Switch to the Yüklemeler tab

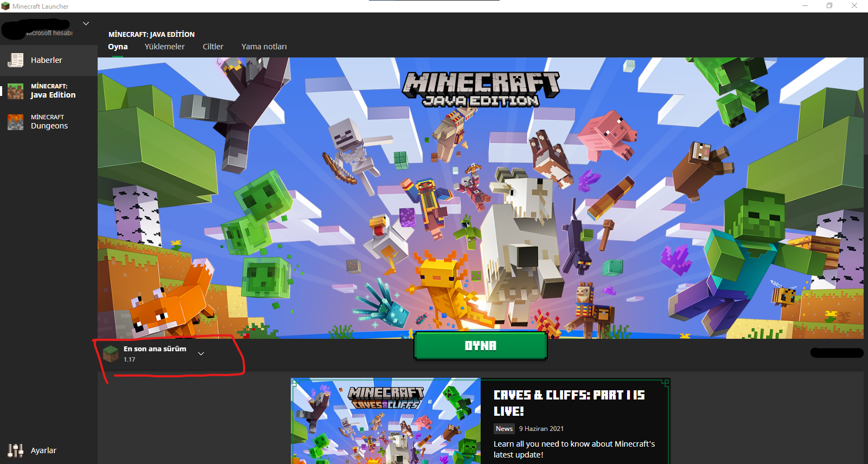(164, 47)
